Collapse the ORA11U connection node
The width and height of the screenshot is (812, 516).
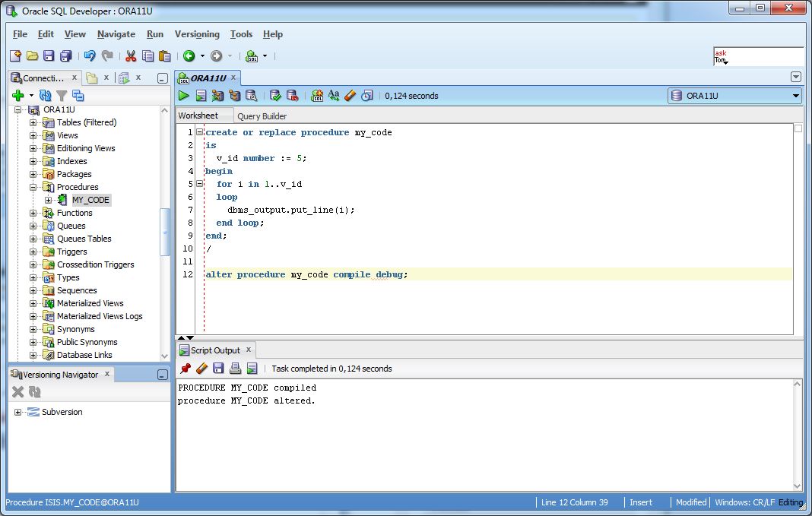click(x=18, y=109)
